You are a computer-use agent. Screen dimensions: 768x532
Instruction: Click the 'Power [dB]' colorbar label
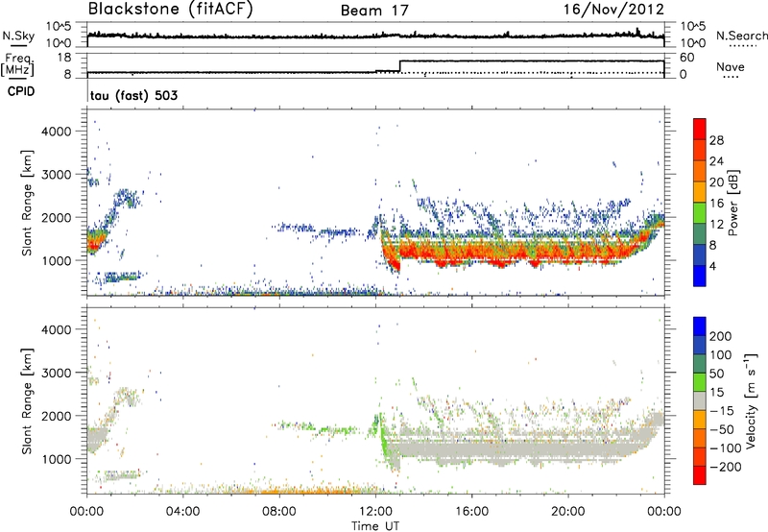(732, 203)
